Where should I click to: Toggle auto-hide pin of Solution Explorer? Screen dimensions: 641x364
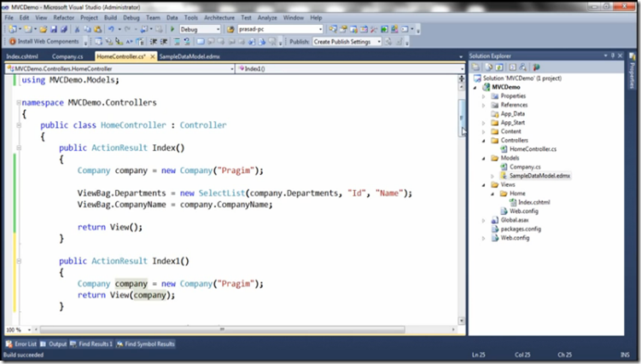click(x=613, y=55)
